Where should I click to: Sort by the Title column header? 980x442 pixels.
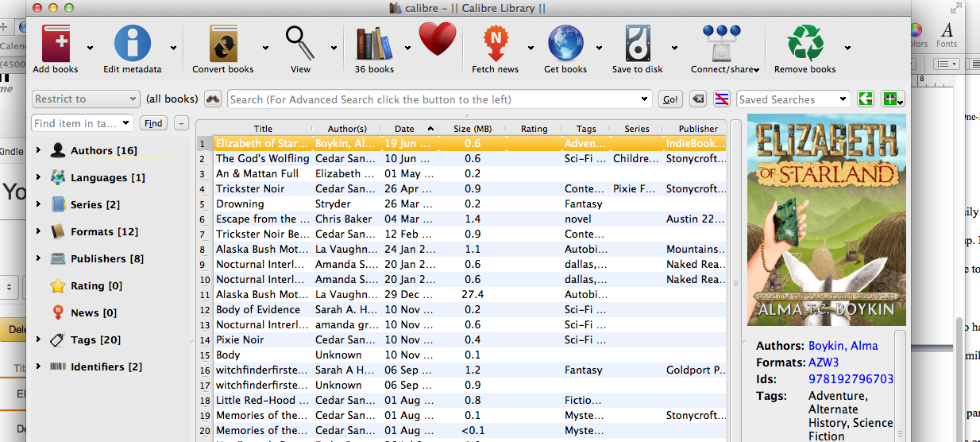pyautogui.click(x=263, y=129)
